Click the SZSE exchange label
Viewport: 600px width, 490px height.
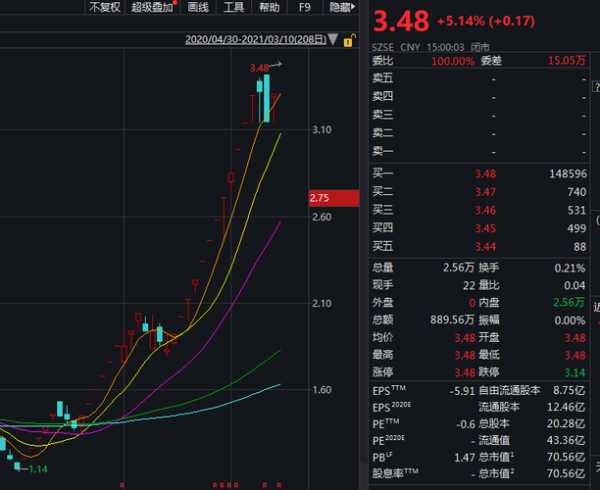click(x=383, y=47)
